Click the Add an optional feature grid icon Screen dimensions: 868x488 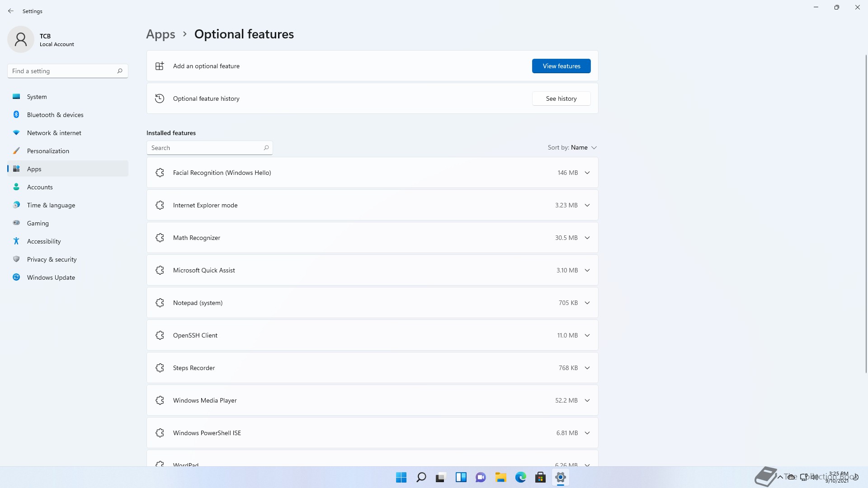click(x=160, y=66)
